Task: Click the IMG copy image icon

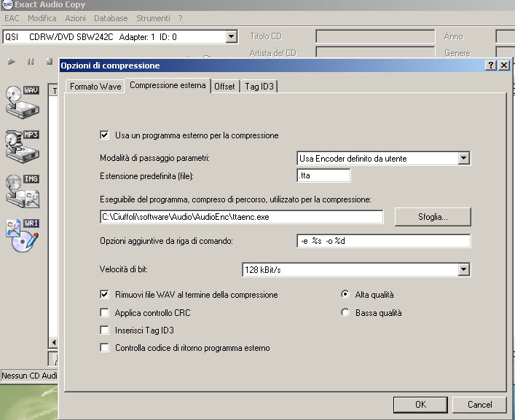Action: (21, 191)
